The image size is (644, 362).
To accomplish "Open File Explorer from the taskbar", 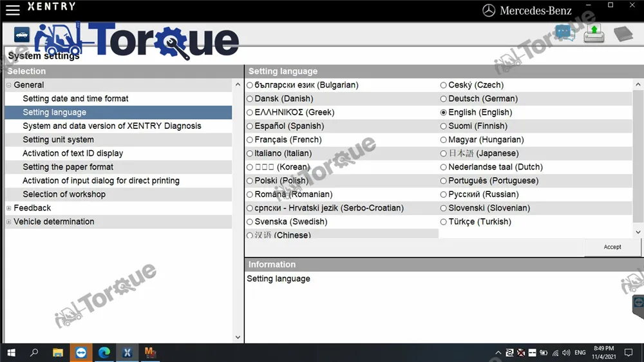I will point(58,352).
